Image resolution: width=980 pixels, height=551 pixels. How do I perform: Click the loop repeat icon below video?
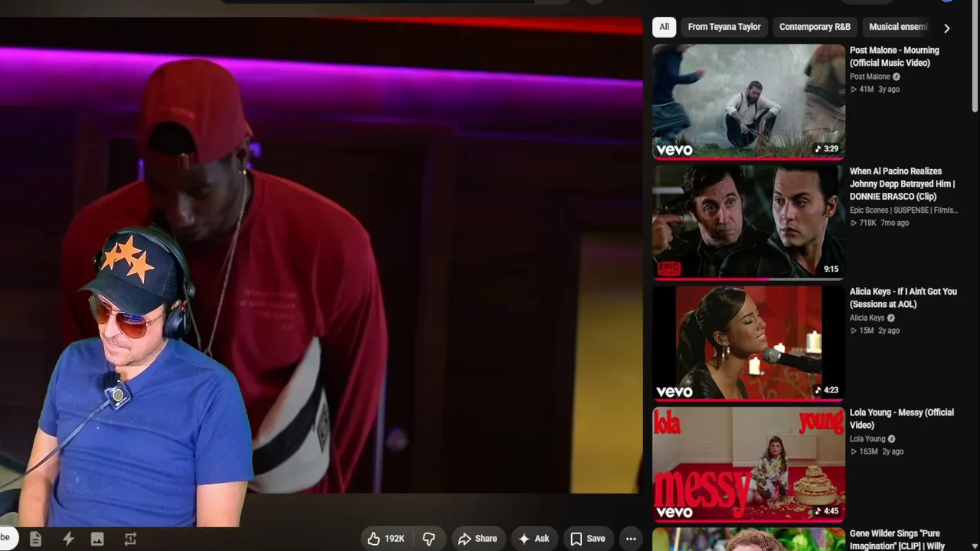[x=130, y=539]
